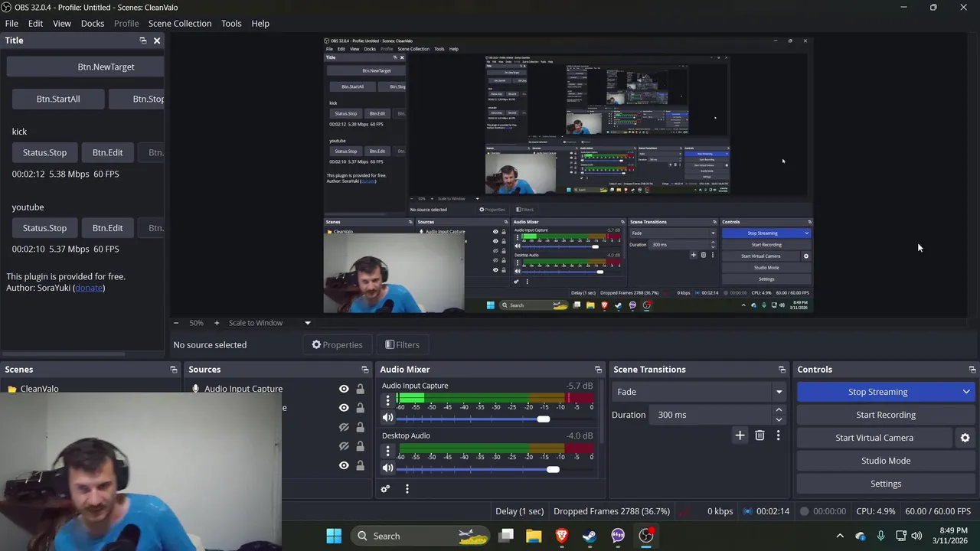Open the Tools menu

coord(231,24)
